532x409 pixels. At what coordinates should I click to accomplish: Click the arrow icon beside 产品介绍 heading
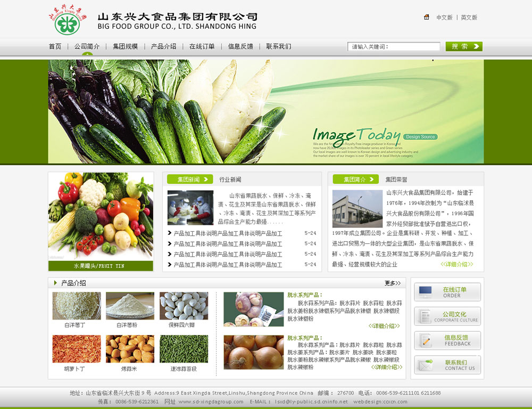pos(55,283)
